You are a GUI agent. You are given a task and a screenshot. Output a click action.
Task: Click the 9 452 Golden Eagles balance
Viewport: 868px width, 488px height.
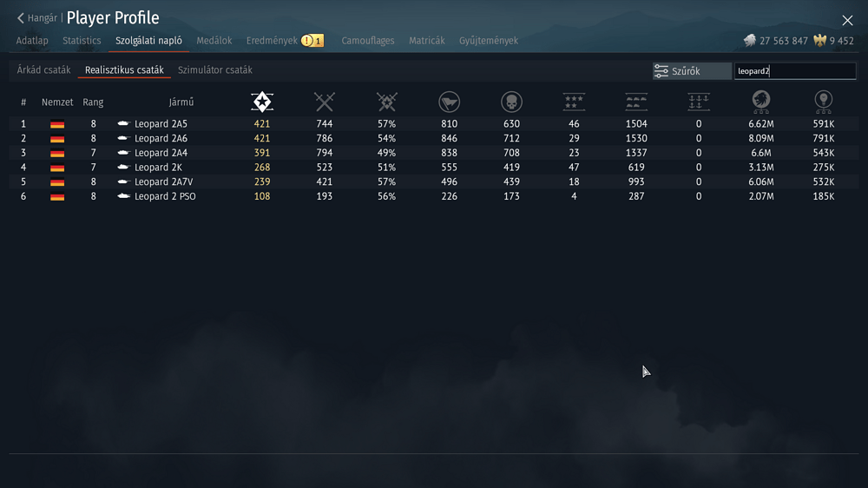click(841, 41)
